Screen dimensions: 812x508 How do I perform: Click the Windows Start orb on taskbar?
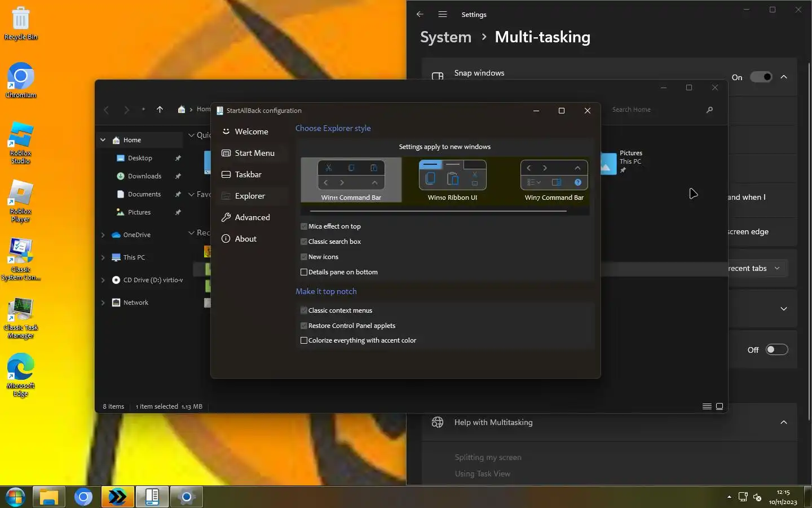tap(15, 497)
